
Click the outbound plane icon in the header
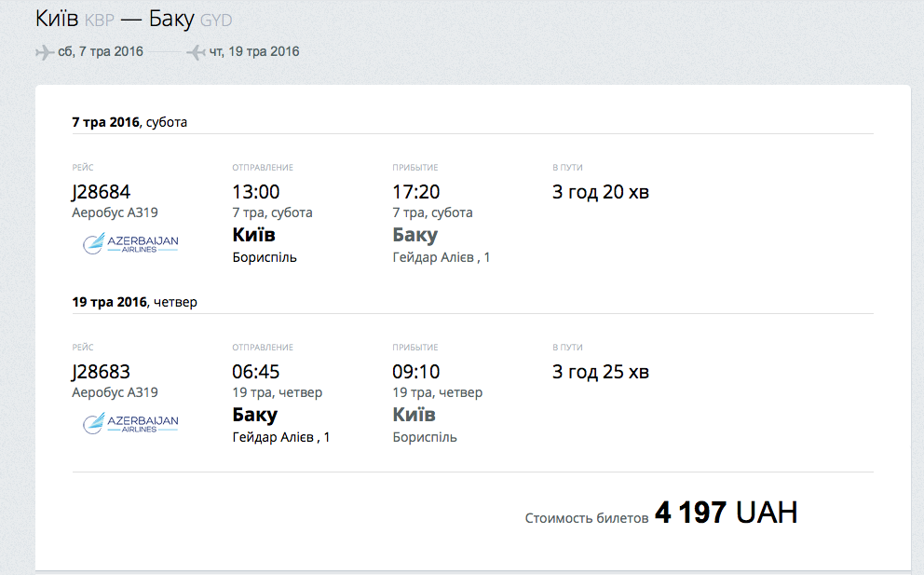point(45,52)
